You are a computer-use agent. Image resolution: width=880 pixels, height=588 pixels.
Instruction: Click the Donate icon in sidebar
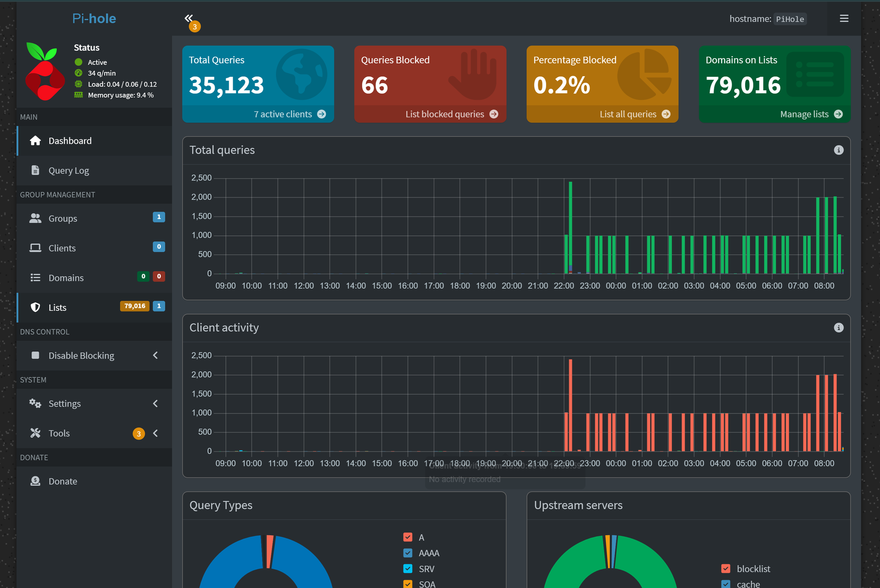[x=35, y=481]
